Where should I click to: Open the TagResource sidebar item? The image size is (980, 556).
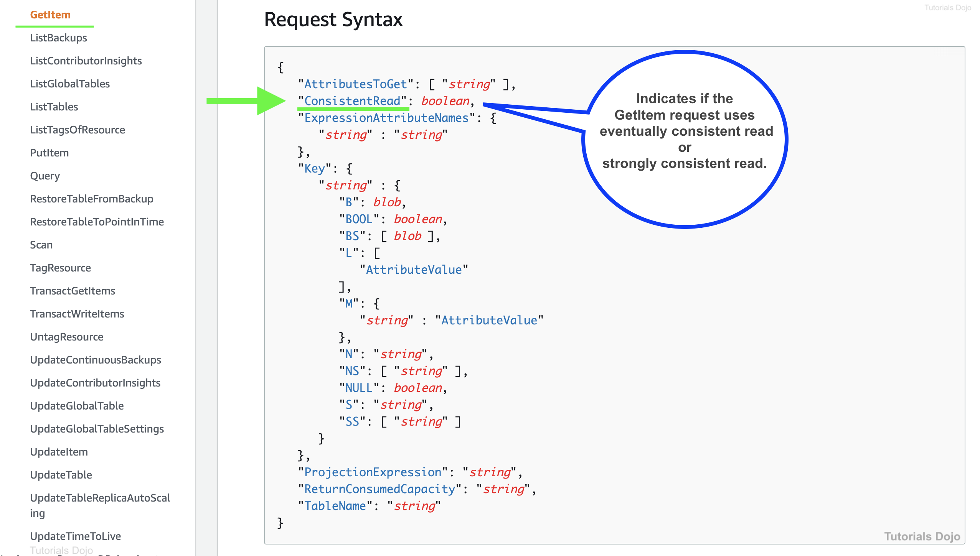point(60,268)
